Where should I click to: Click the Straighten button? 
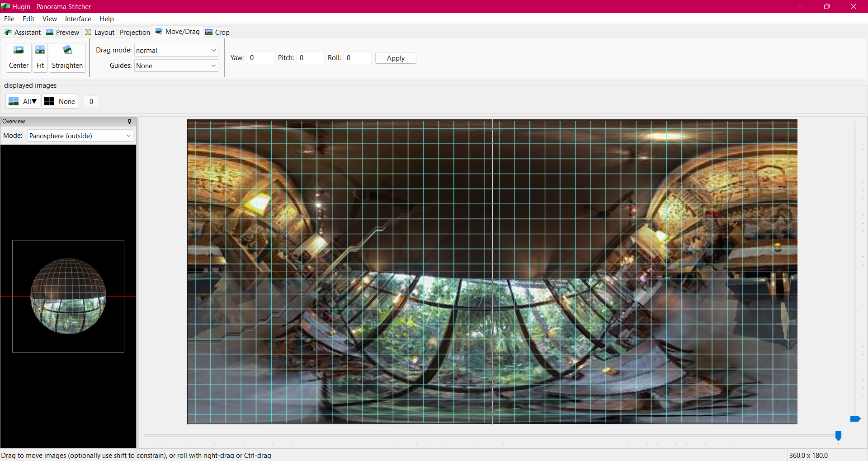pos(67,57)
